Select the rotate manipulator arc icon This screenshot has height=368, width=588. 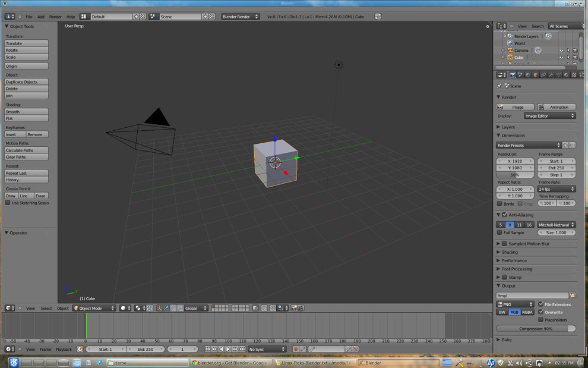tap(173, 308)
